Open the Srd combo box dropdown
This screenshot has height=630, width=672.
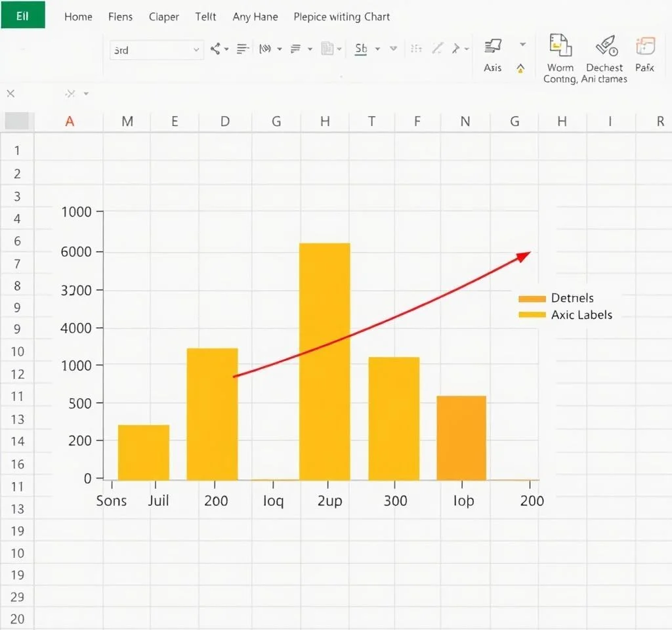tap(196, 49)
